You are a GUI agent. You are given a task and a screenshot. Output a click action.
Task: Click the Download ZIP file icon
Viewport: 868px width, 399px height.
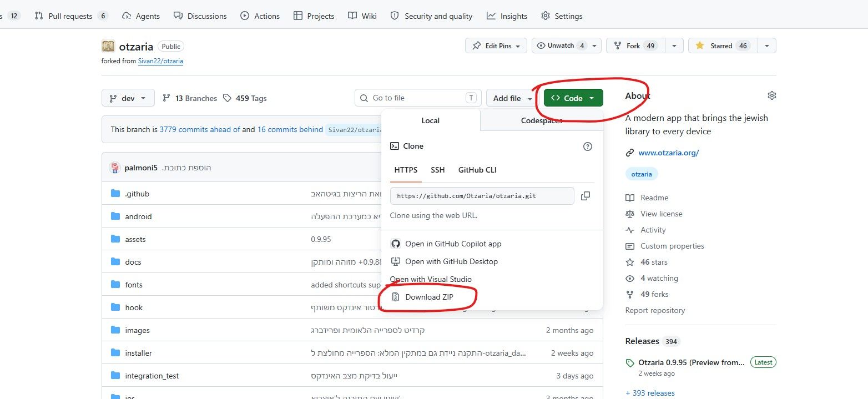point(396,297)
